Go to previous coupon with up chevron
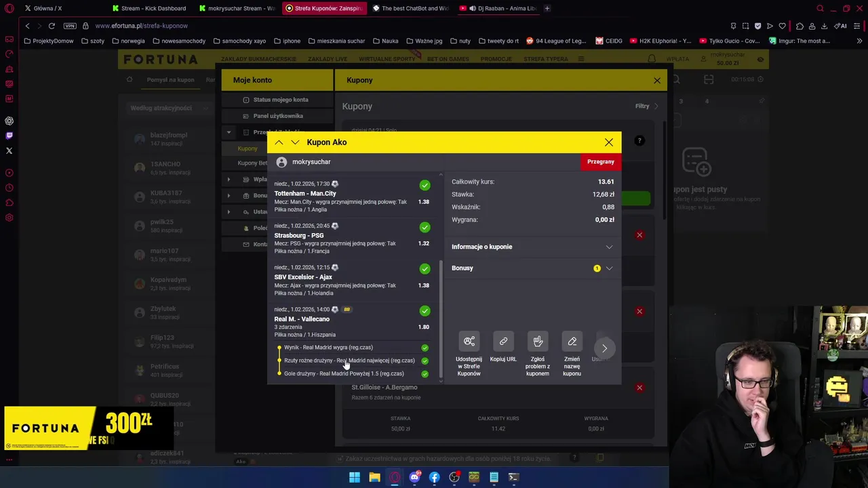This screenshot has width=868, height=488. click(x=279, y=142)
